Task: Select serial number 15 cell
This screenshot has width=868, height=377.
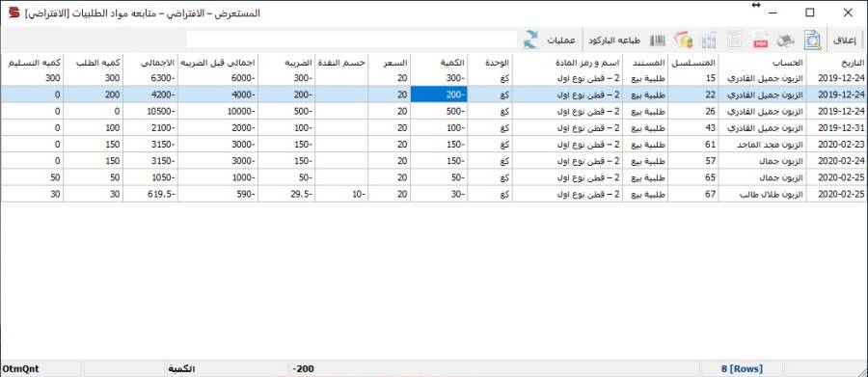Action: (693, 78)
